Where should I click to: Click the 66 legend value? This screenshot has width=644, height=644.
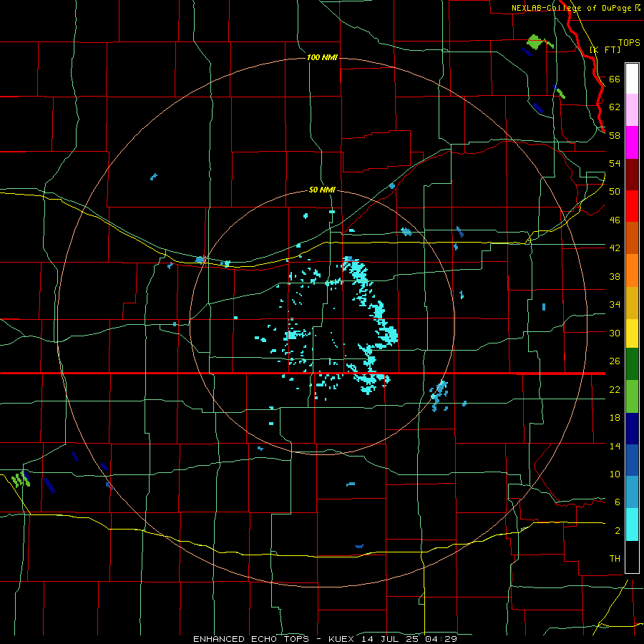point(615,79)
